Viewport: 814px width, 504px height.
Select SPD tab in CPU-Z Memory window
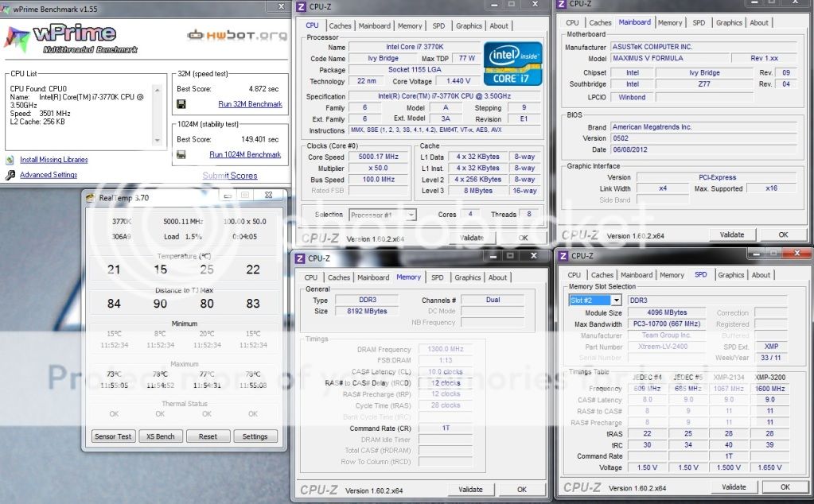(x=437, y=277)
